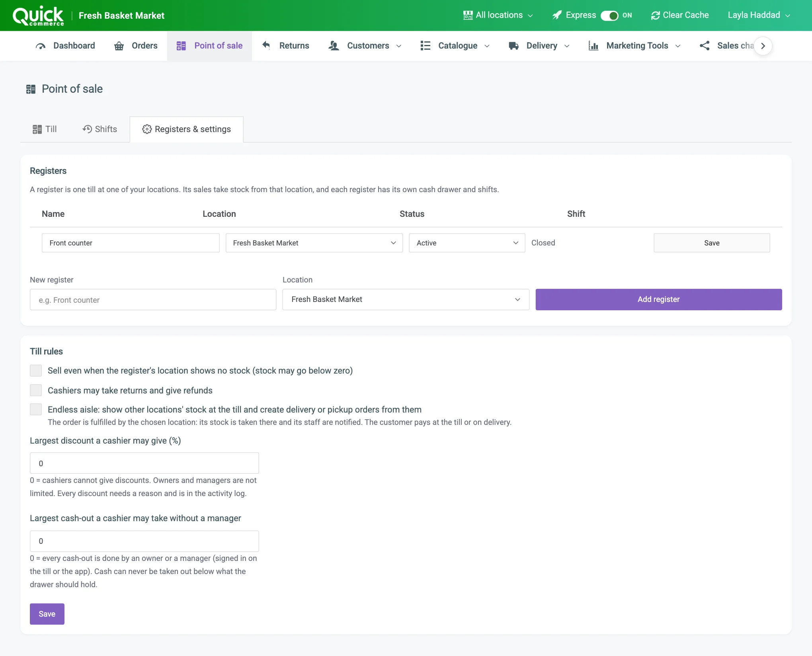Open the Returns menu item
The image size is (812, 656).
(285, 46)
